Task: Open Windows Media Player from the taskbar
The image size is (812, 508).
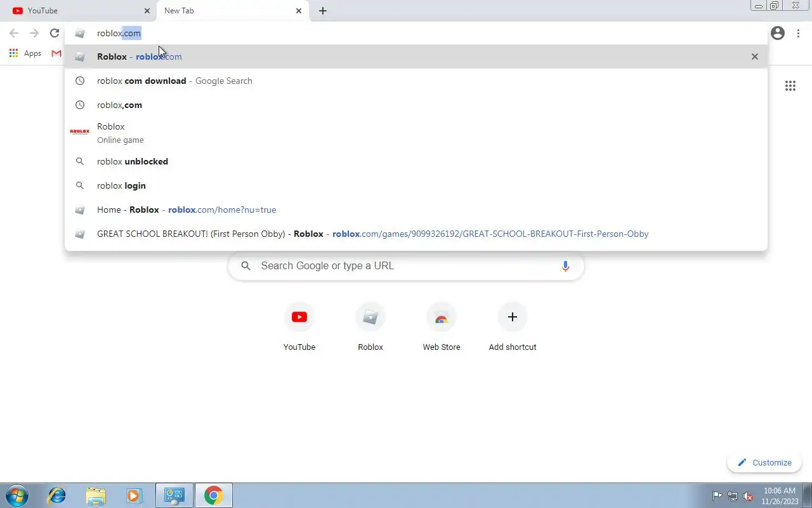Action: click(134, 495)
